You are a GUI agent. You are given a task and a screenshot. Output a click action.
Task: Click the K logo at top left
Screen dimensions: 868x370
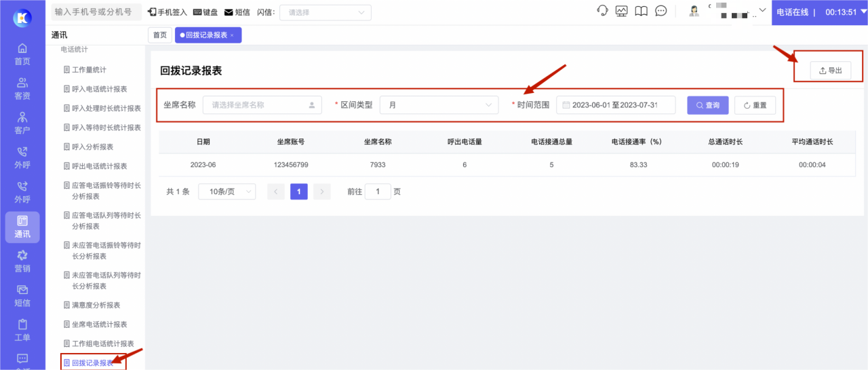(22, 18)
